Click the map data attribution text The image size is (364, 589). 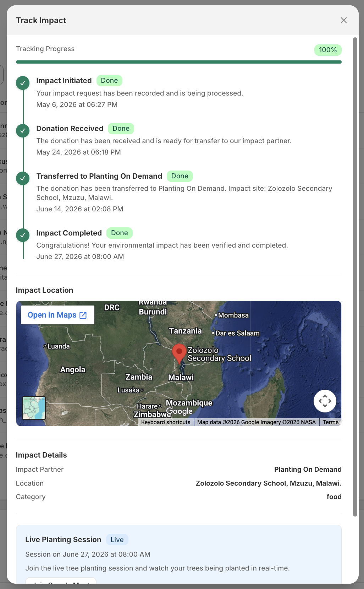point(257,422)
